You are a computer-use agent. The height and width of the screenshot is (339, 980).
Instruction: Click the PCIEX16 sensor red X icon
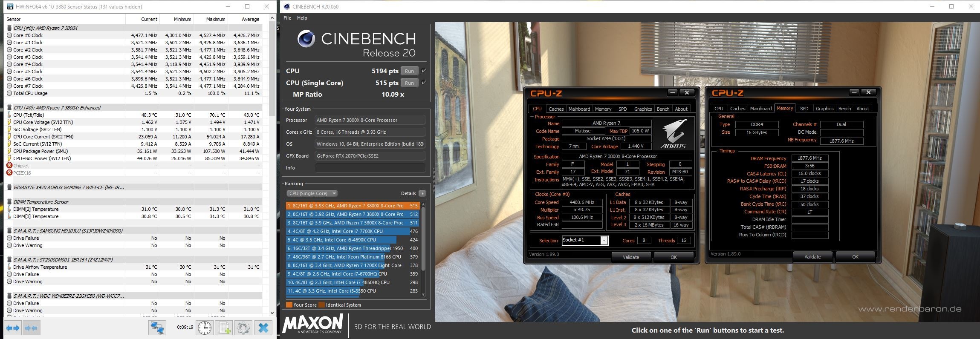tap(9, 173)
